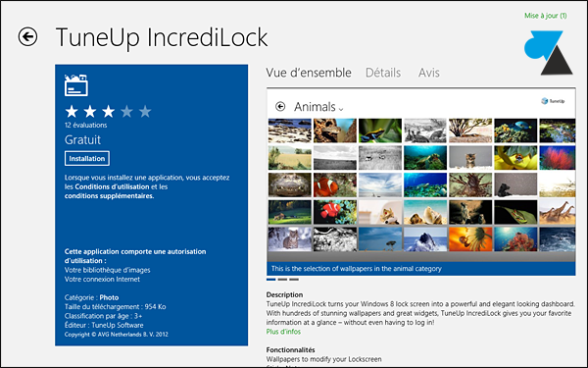Select the first screenshot pager indicator
The image size is (588, 368).
click(x=271, y=280)
